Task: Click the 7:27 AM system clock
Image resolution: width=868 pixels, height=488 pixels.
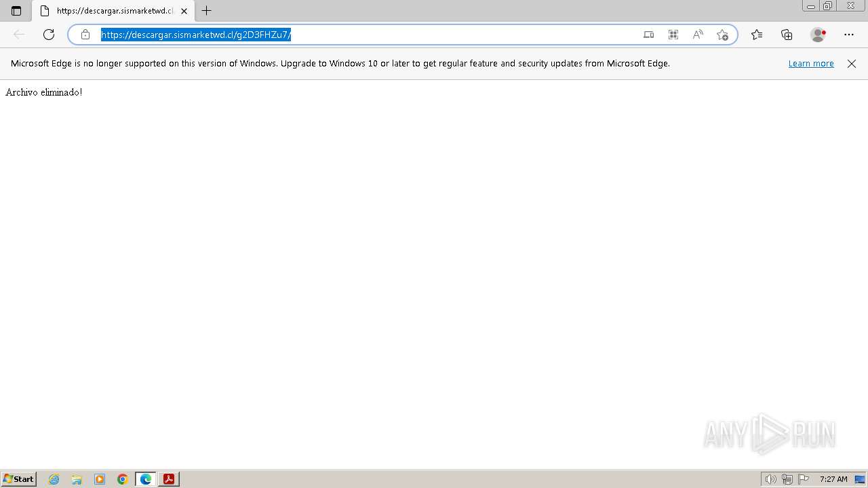Action: click(833, 479)
